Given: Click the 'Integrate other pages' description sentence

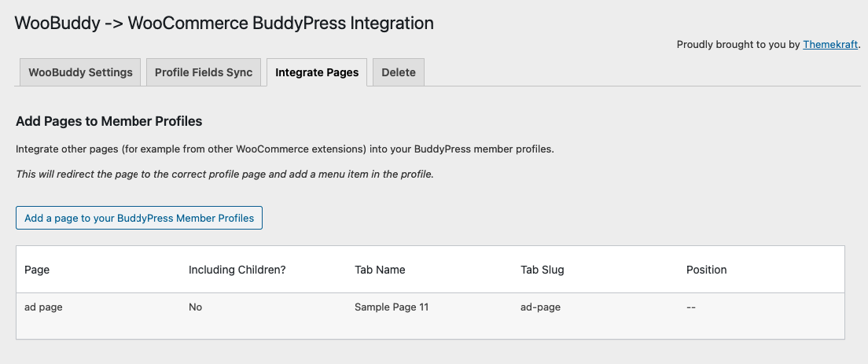Looking at the screenshot, I should click(x=285, y=149).
